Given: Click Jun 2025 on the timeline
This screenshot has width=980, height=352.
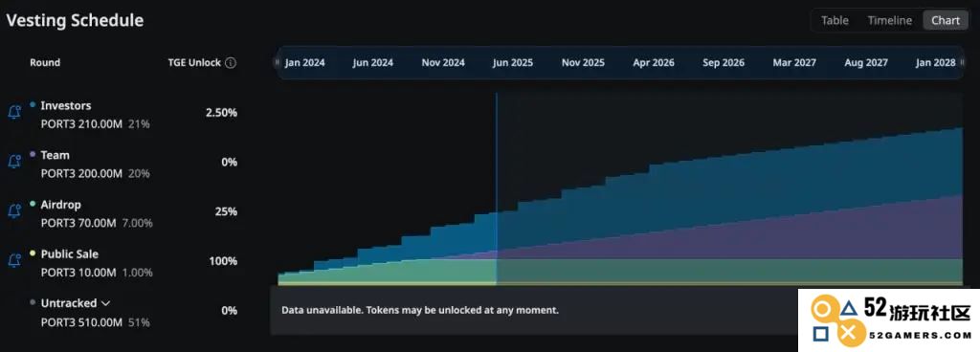Looking at the screenshot, I should pyautogui.click(x=513, y=63).
